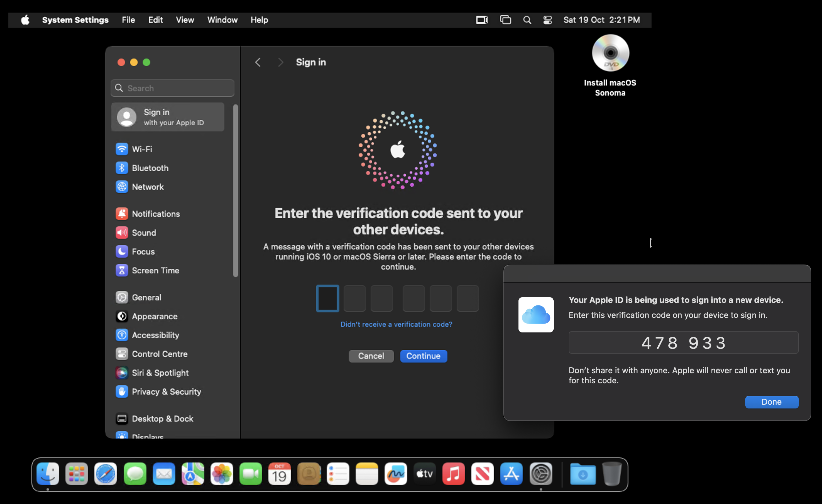
Task: Open the Window menu
Action: pyautogui.click(x=222, y=20)
